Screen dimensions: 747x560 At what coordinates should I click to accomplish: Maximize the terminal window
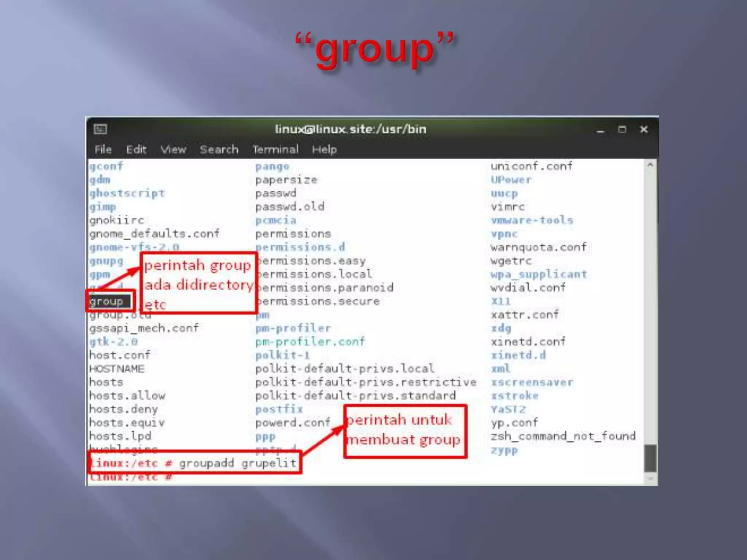coord(622,129)
